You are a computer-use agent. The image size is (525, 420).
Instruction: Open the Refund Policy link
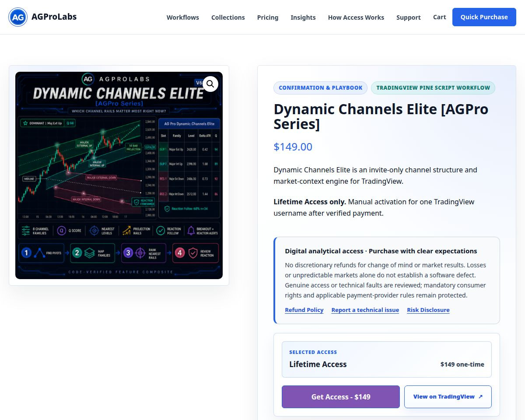pos(304,310)
